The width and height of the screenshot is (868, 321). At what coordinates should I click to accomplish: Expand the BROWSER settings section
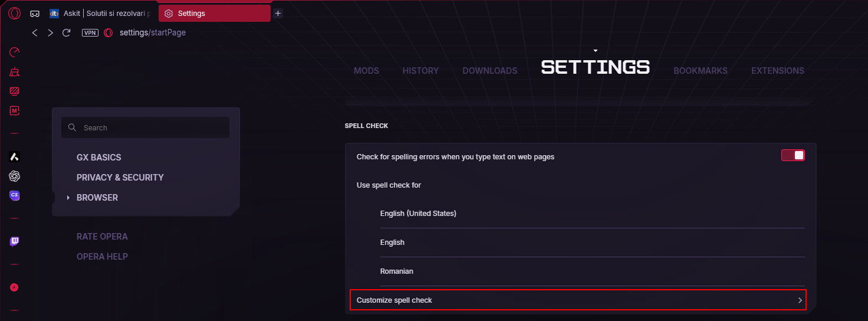(x=97, y=198)
